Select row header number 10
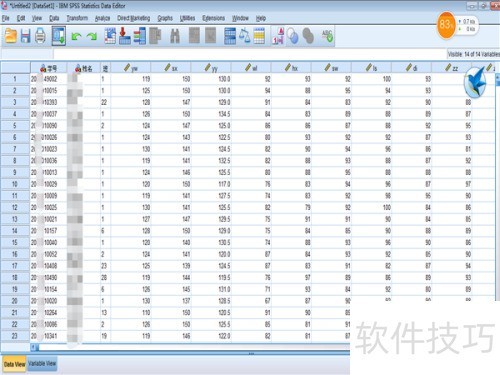The width and height of the screenshot is (500, 375). click(x=15, y=184)
